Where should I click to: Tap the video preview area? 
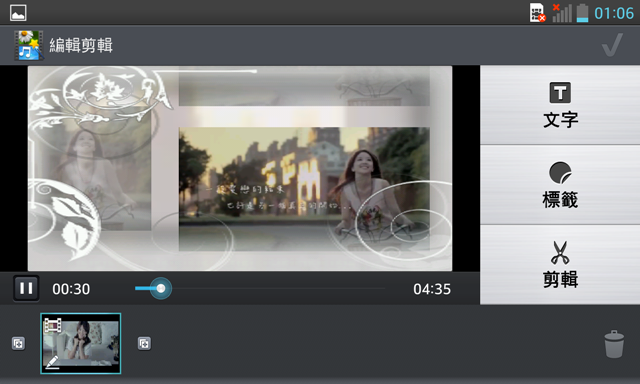[x=240, y=168]
